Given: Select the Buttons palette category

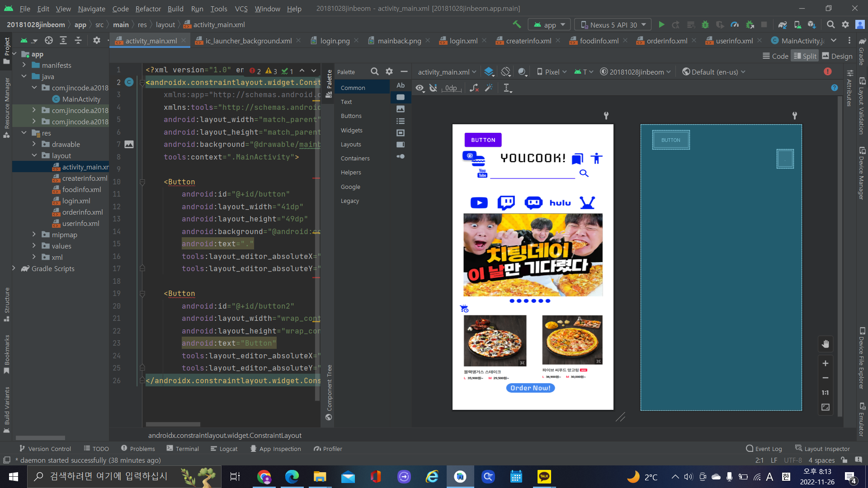Looking at the screenshot, I should pos(351,116).
